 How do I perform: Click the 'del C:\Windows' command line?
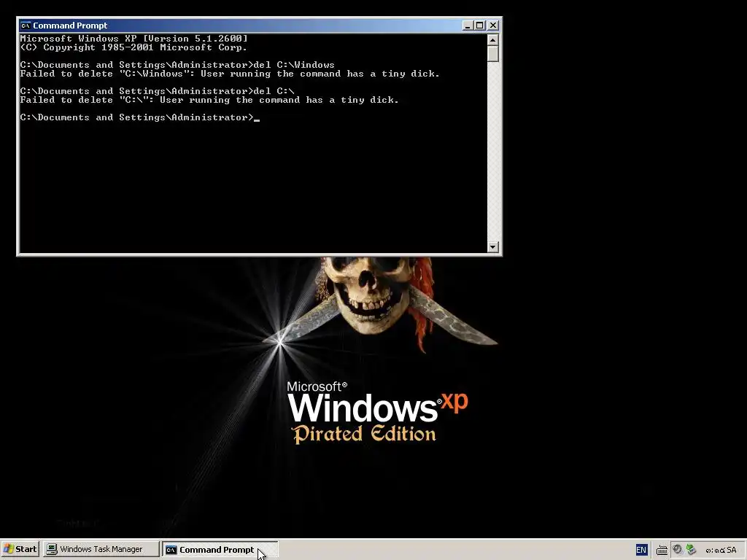tap(177, 65)
